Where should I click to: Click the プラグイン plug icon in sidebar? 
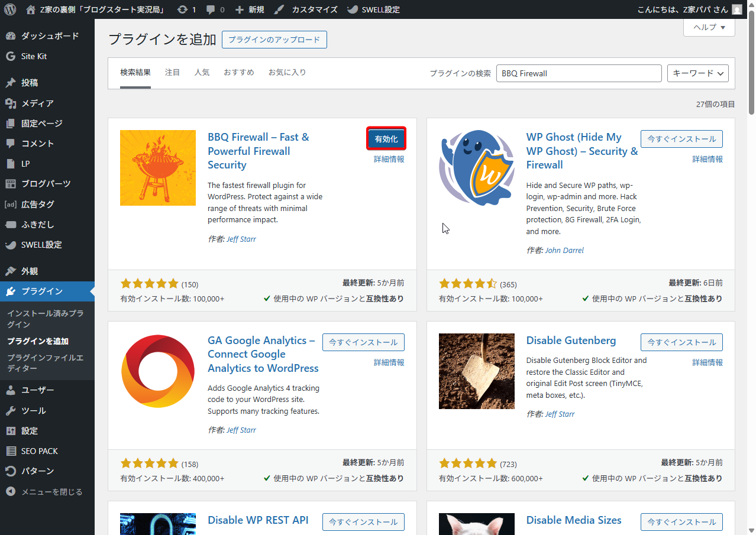11,291
